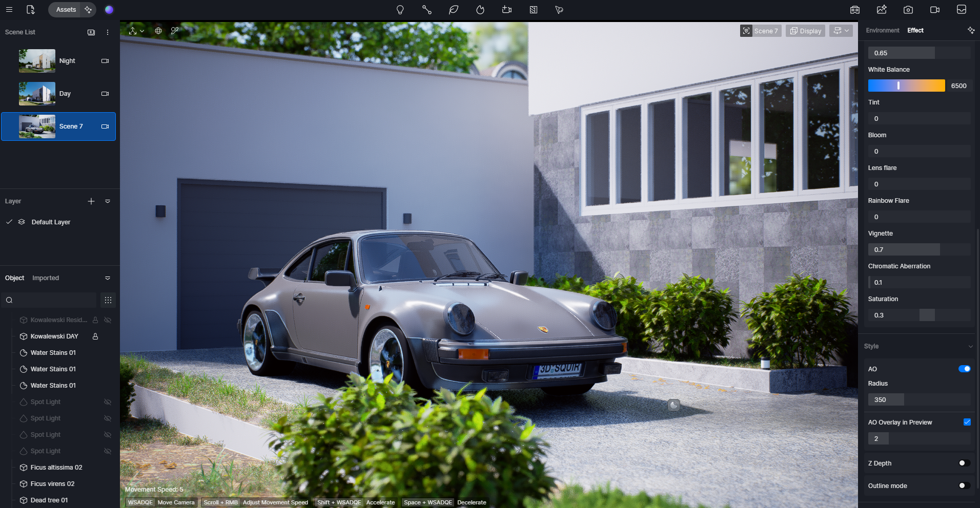Open the viewport axis mode dropdown

coord(136,31)
